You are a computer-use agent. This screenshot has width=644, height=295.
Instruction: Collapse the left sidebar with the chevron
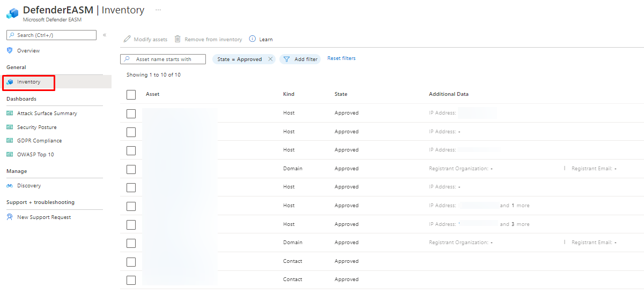(x=105, y=35)
